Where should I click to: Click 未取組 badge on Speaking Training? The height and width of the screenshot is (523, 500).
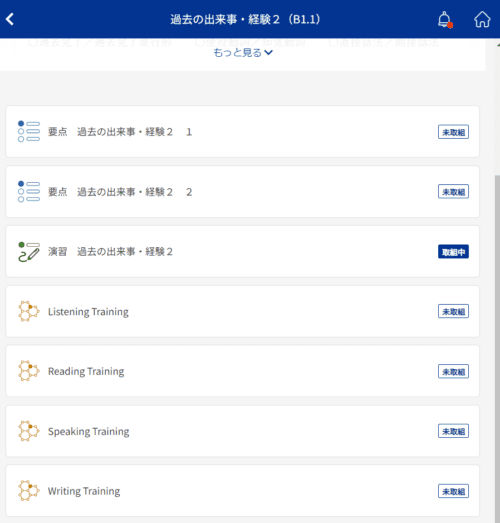pyautogui.click(x=453, y=431)
